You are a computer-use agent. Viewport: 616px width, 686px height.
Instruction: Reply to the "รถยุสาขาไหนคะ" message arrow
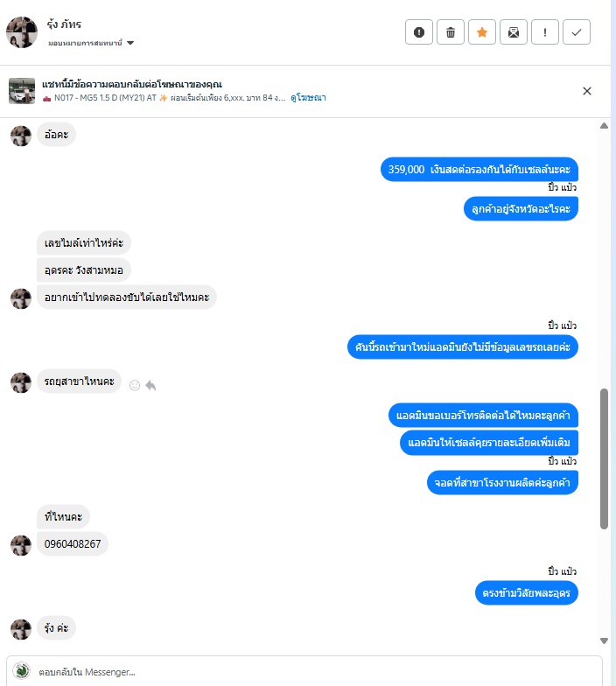coord(150,385)
